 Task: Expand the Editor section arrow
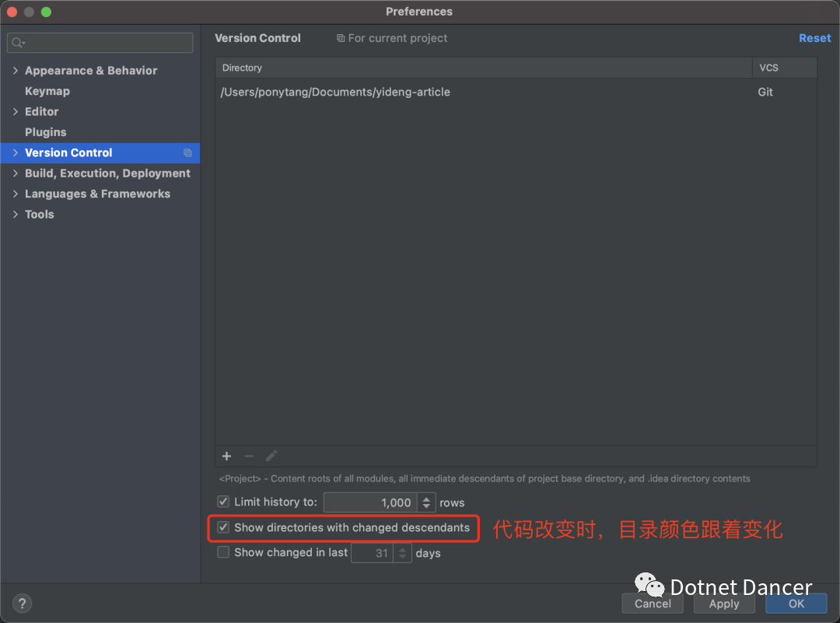pyautogui.click(x=15, y=111)
